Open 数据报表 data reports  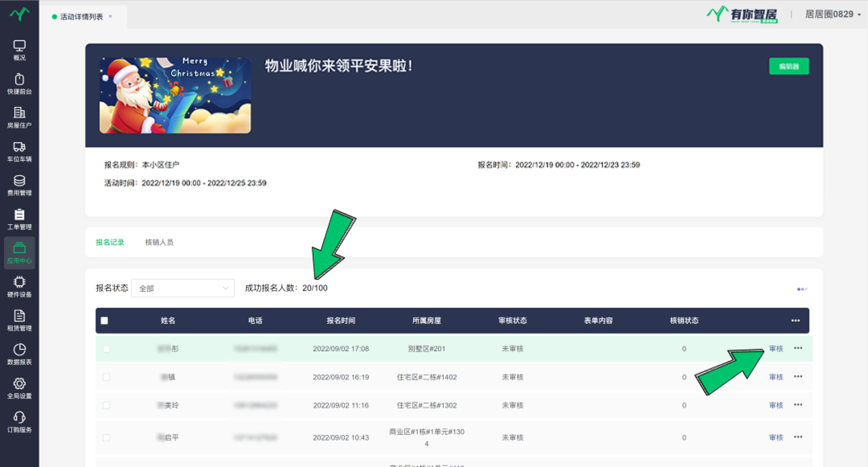tap(19, 354)
